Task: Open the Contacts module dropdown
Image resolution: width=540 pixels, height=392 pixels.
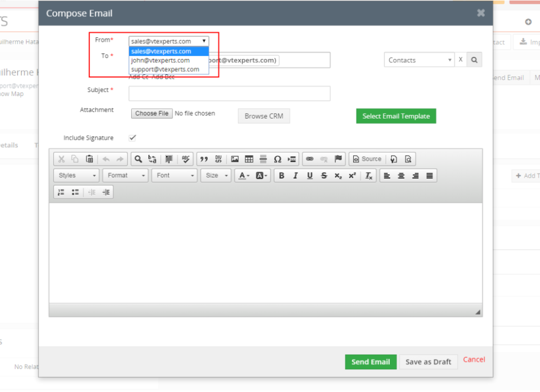Action: coord(419,60)
